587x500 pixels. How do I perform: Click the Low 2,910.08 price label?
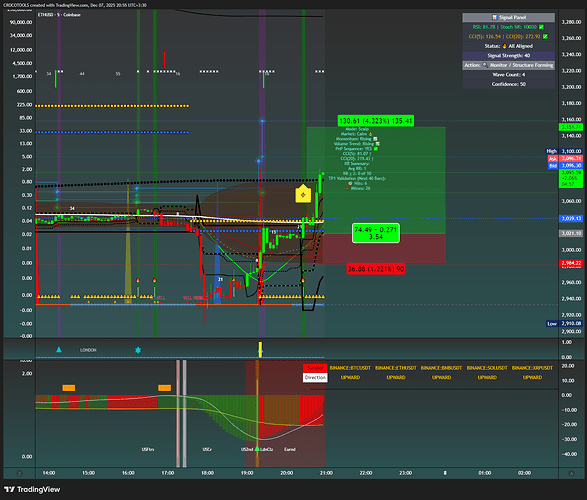click(564, 324)
